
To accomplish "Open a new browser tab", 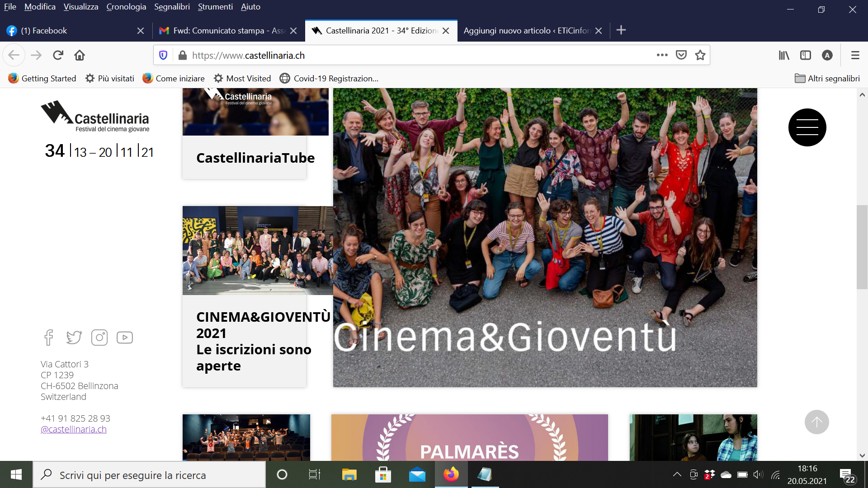I will coord(621,30).
